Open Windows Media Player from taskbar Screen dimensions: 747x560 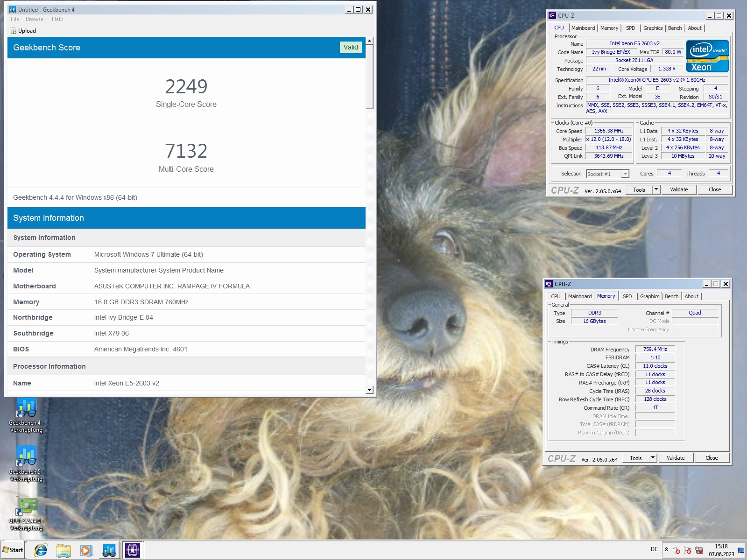pyautogui.click(x=86, y=550)
